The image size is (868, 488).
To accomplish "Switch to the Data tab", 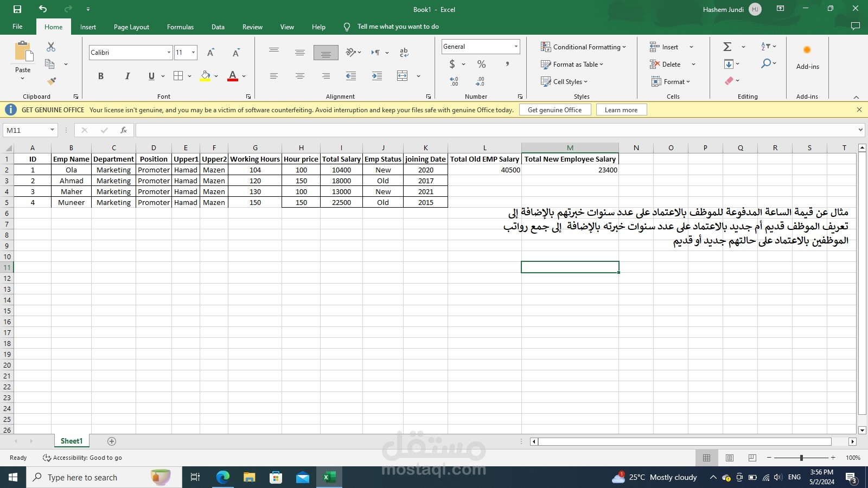I will pyautogui.click(x=218, y=27).
